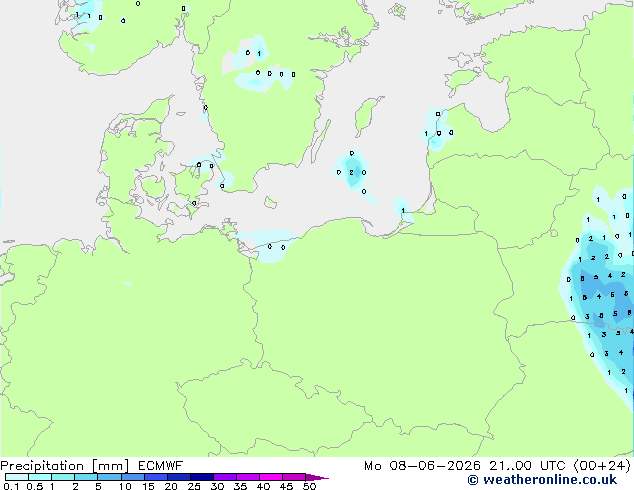This screenshot has height=490, width=634.
Task: Select the 15–20 mm legend swatch
Action: [x=155, y=477]
